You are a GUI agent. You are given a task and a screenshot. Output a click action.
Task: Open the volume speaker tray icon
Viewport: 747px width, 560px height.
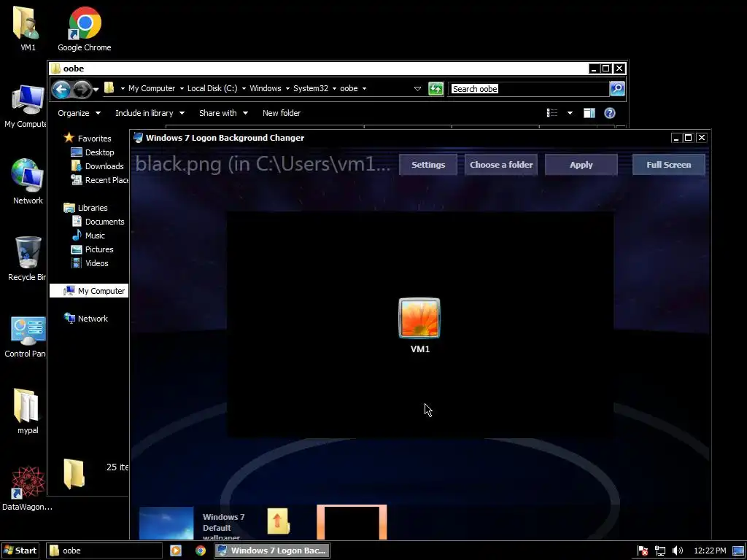click(678, 551)
